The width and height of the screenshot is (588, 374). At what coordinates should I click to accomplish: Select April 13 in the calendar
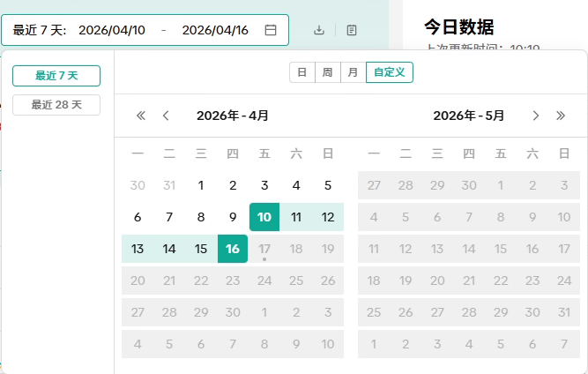pos(138,249)
